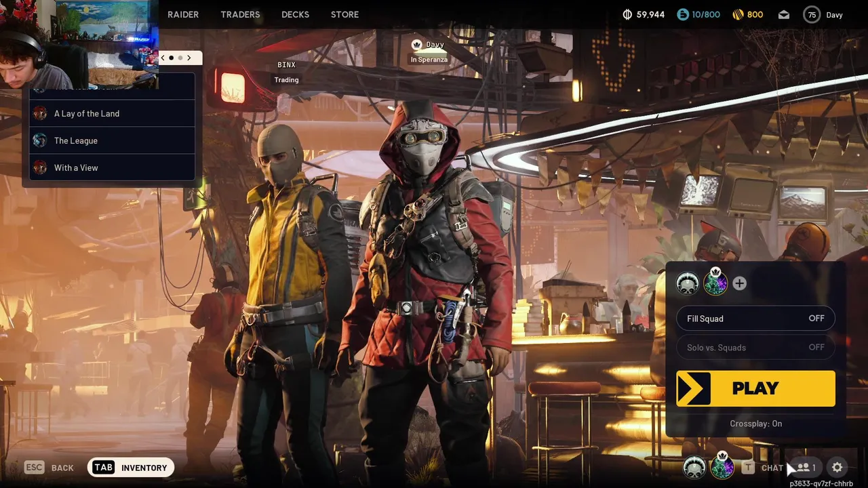This screenshot has height=488, width=868.
Task: Click the streamer webcam overlay
Action: [79, 45]
